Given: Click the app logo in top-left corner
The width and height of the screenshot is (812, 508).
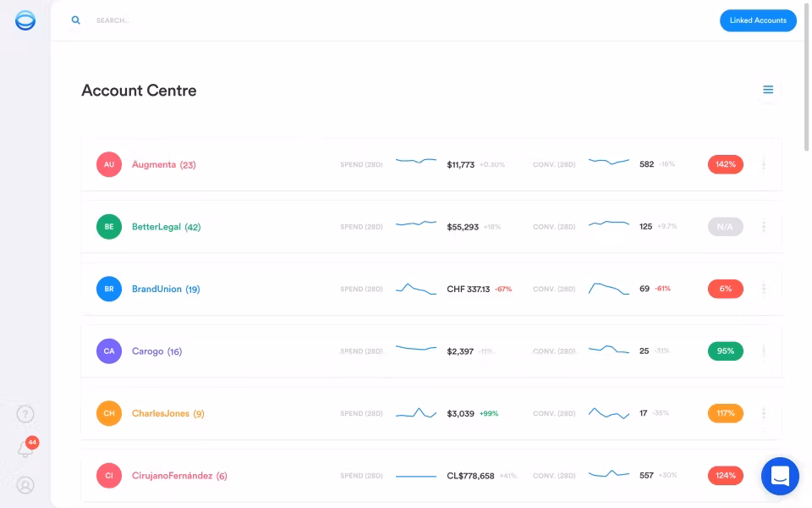Looking at the screenshot, I should point(24,19).
